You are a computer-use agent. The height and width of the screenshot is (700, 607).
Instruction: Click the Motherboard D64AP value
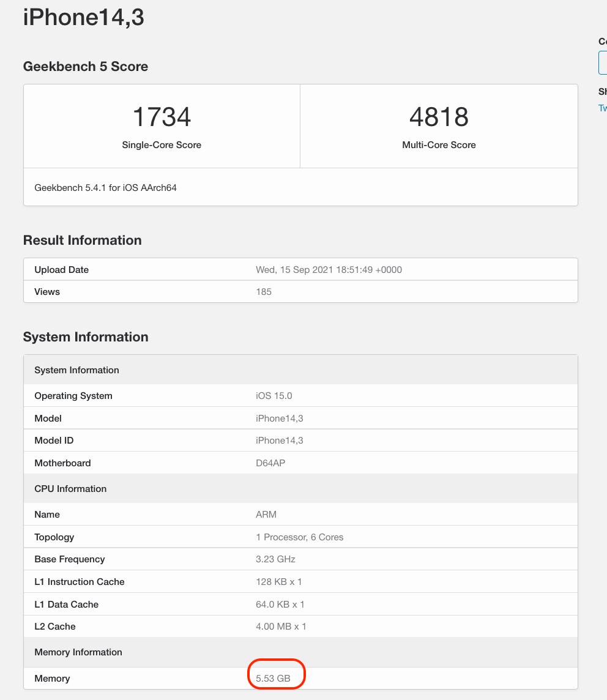point(270,463)
